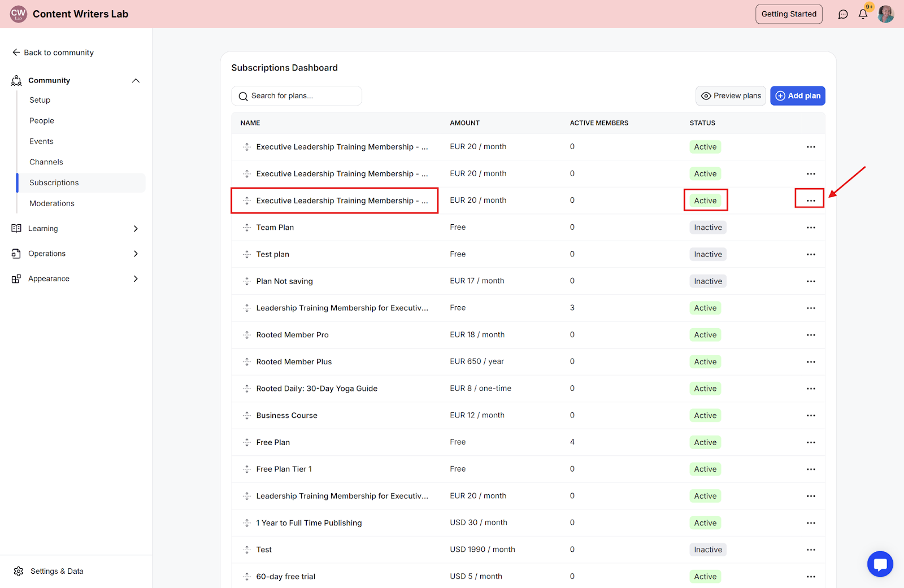Viewport: 904px width, 588px height.
Task: Click the Preview plans button
Action: point(731,96)
